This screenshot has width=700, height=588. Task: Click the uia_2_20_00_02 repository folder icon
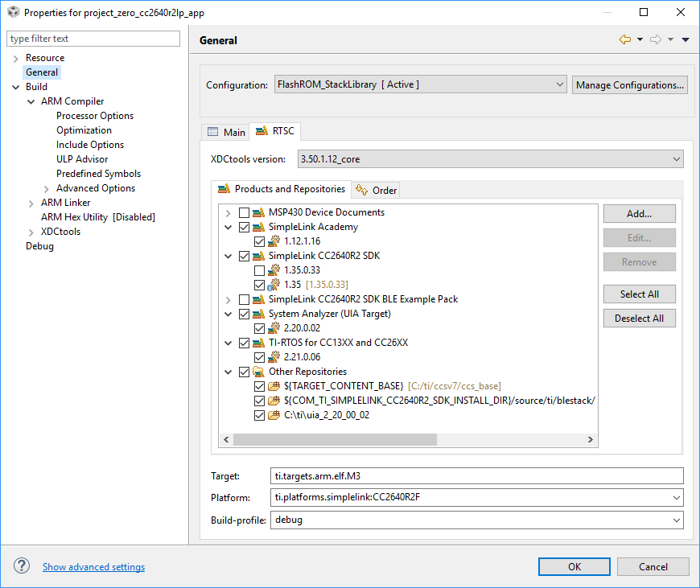(274, 415)
